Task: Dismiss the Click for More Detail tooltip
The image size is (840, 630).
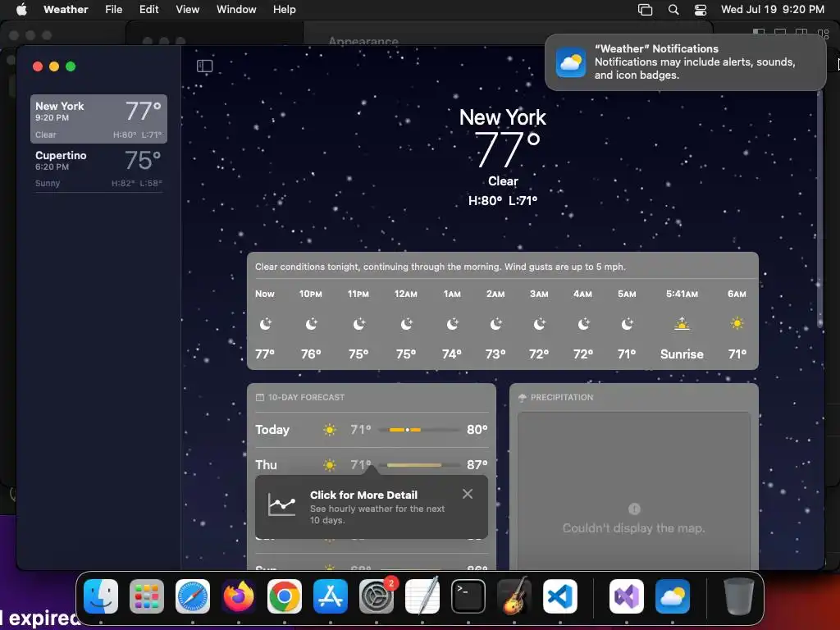Action: pos(467,494)
